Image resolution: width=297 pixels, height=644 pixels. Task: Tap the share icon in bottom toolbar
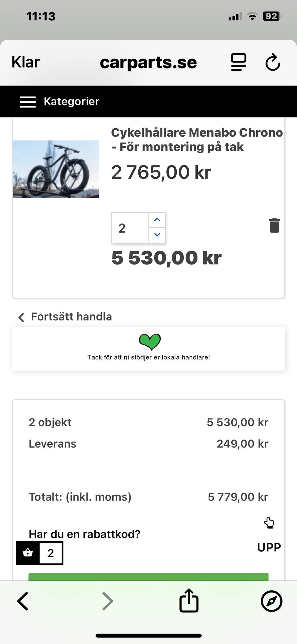point(189,601)
